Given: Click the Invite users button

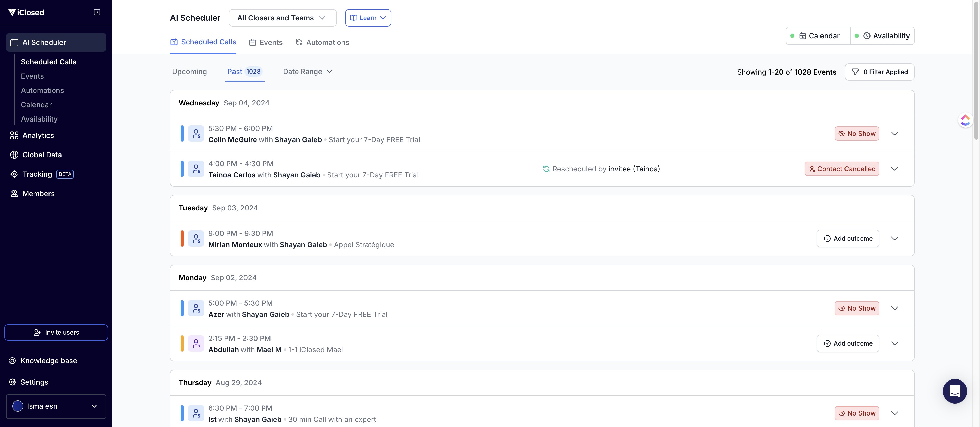Looking at the screenshot, I should (56, 332).
